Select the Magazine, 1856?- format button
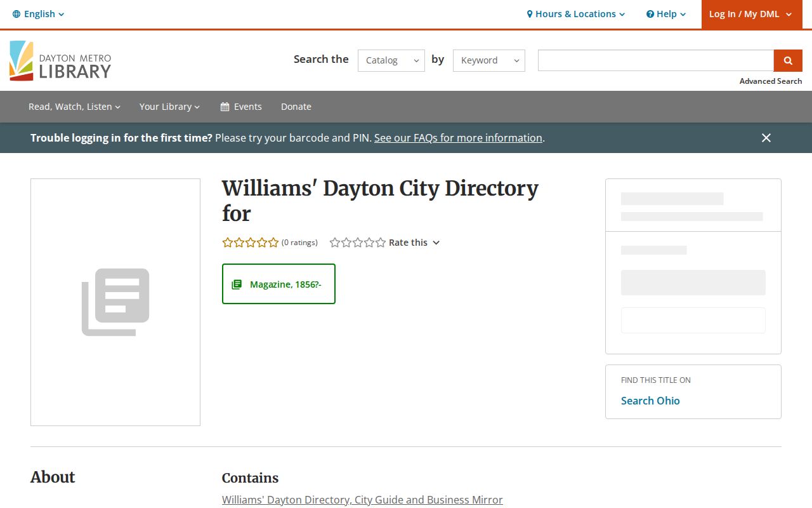This screenshot has width=812, height=508. pyautogui.click(x=278, y=284)
